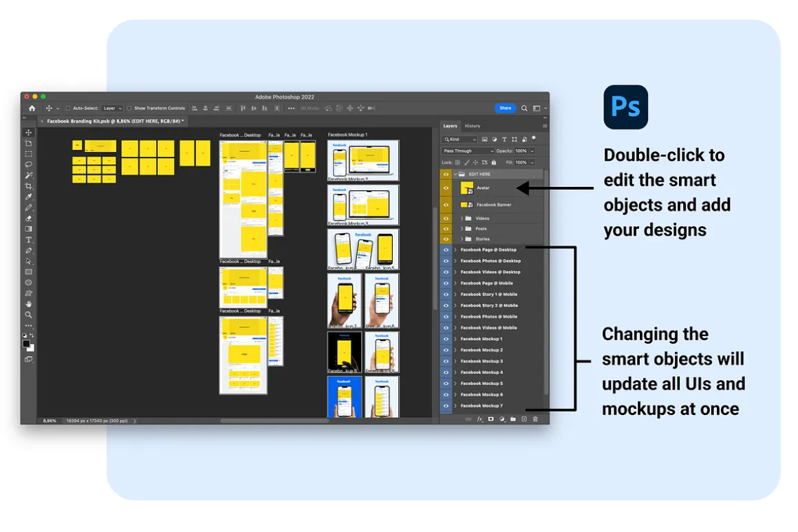
Task: Open the options bar more (three dots) menu
Action: 291,108
